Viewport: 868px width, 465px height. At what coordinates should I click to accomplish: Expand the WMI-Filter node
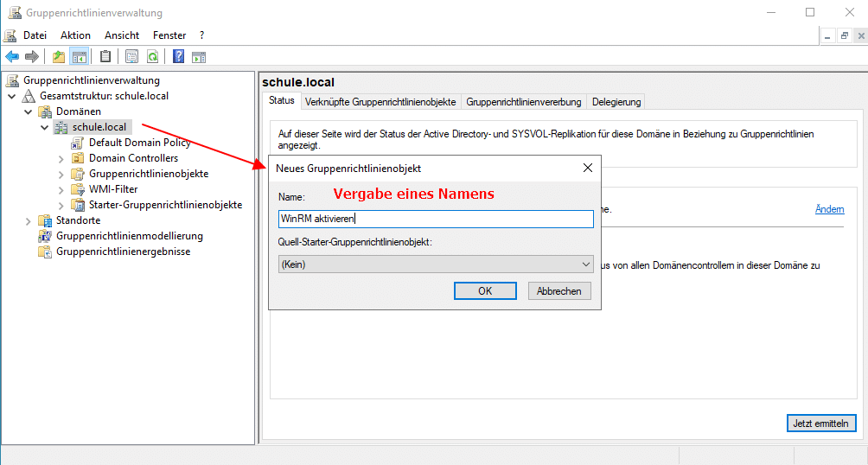tap(61, 190)
